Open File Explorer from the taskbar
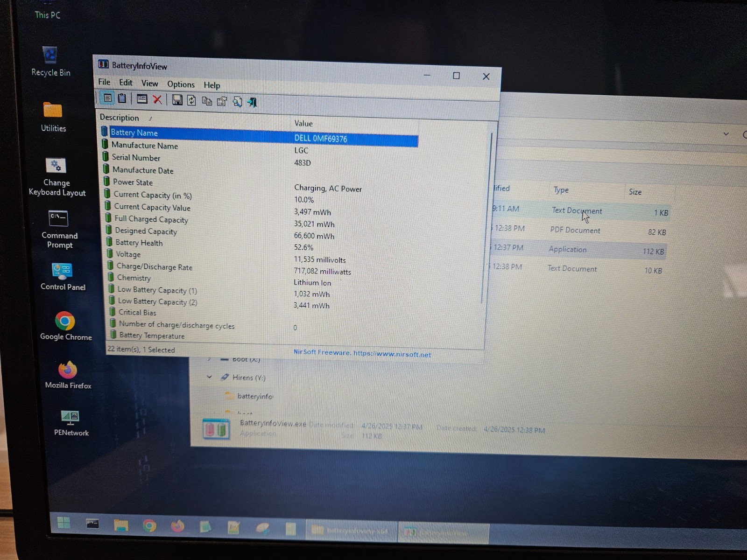 point(121,525)
